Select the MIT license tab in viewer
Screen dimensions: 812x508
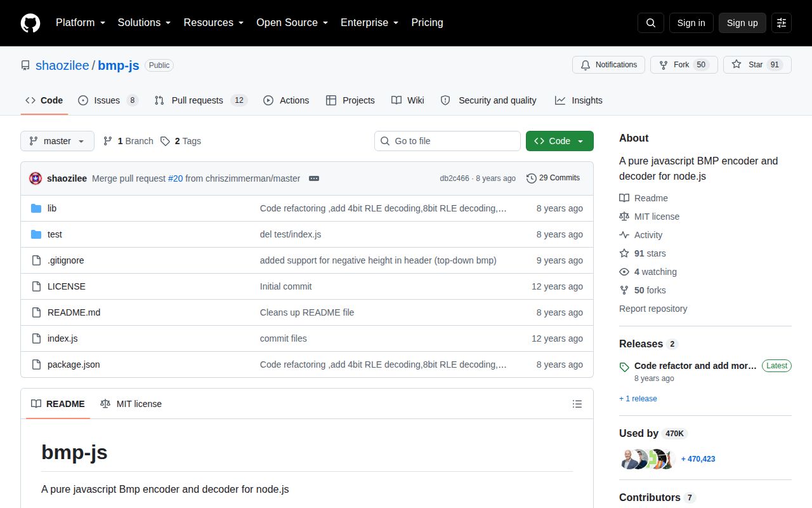[x=131, y=404]
